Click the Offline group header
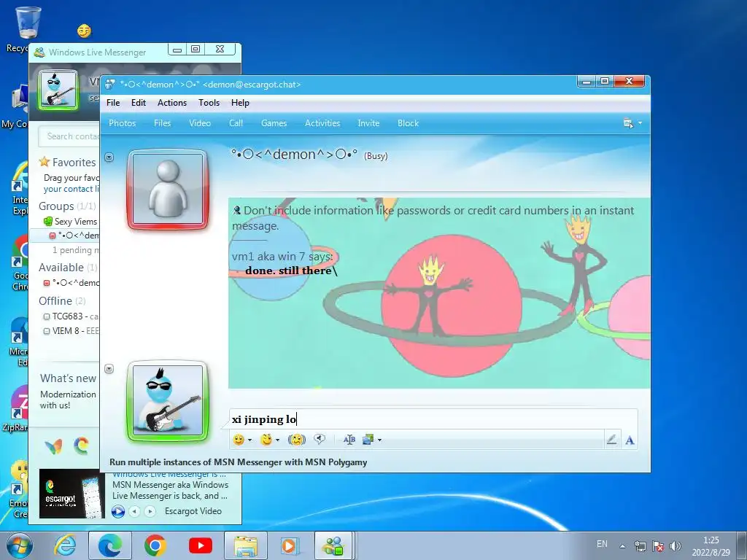Screen dimensions: 747x560 [55, 301]
